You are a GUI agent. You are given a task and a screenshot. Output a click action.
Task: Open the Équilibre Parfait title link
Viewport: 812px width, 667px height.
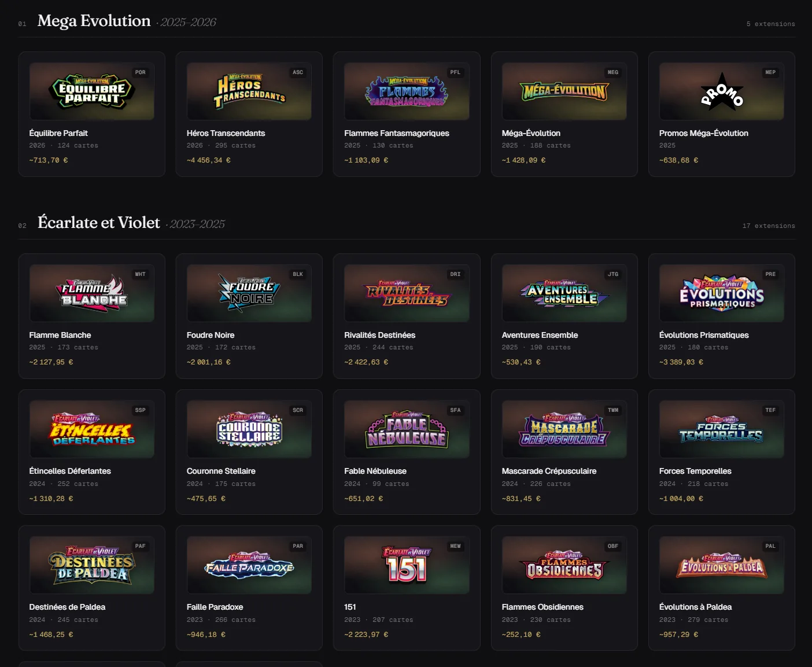point(58,133)
